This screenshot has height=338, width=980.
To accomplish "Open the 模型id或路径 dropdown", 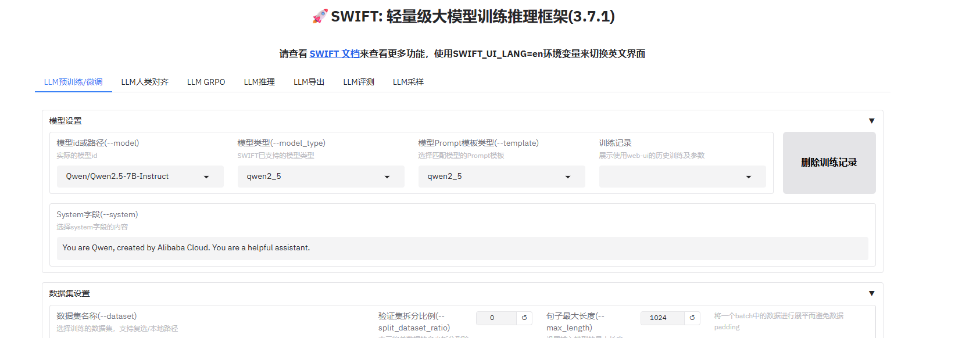I will 140,177.
